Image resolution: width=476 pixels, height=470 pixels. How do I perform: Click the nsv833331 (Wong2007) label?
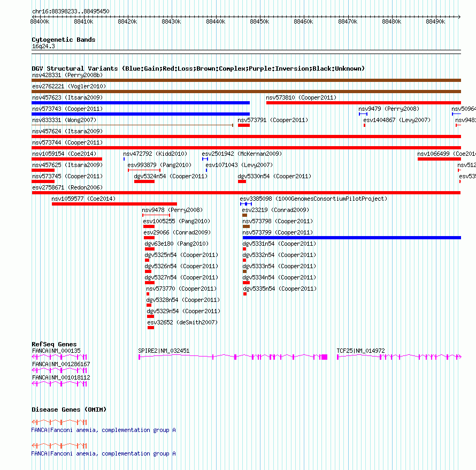pos(64,120)
